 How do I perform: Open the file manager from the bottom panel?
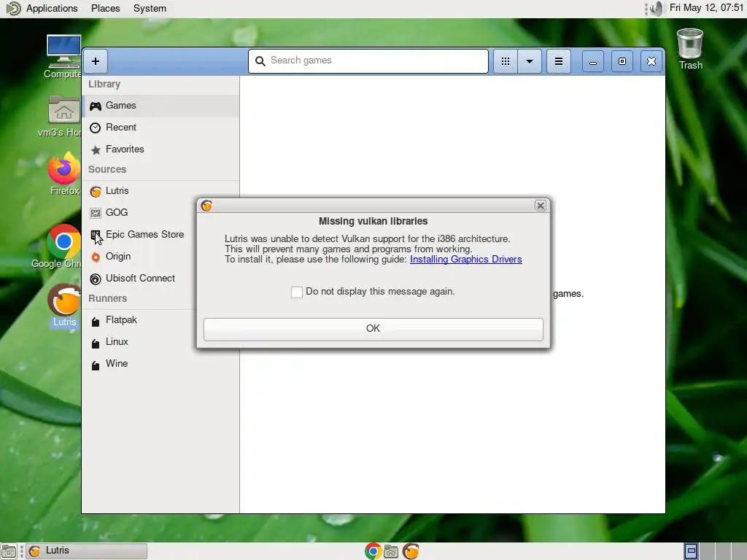point(391,551)
